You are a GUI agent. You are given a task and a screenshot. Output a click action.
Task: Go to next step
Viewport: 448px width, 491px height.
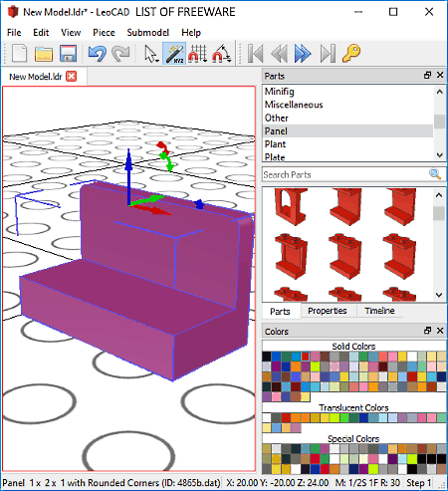[x=303, y=53]
